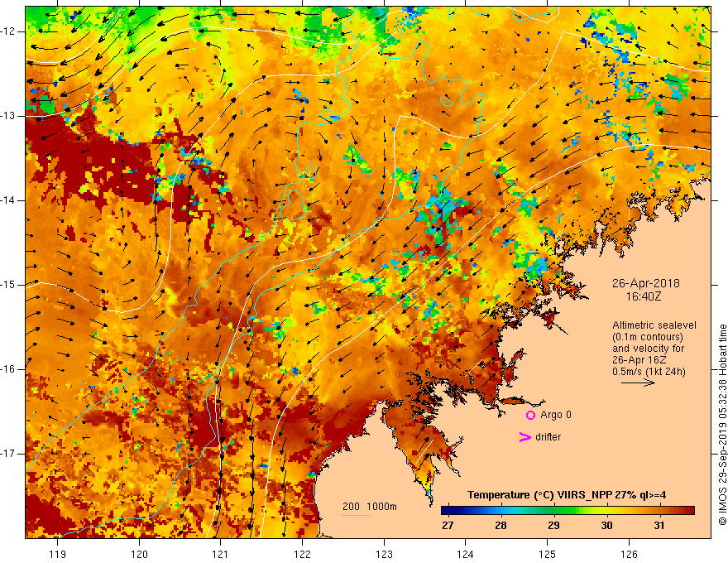Image resolution: width=728 pixels, height=563 pixels.
Task: Click the 31 tick label on colorbar
Action: 659,526
